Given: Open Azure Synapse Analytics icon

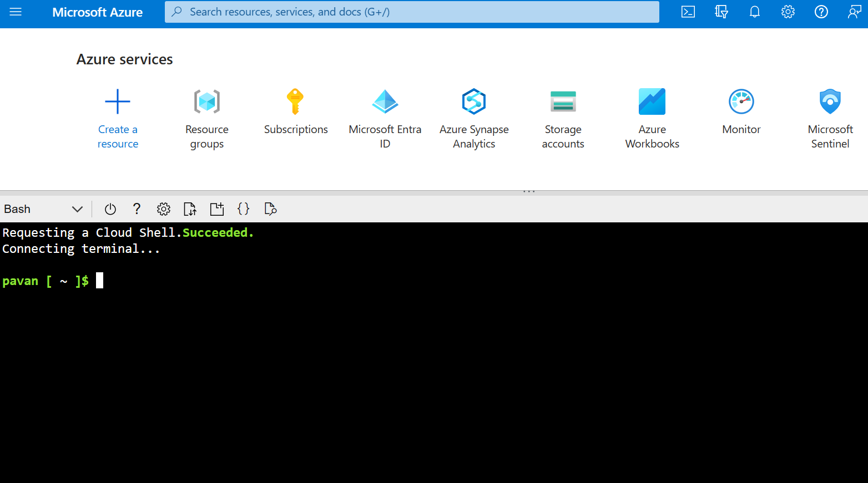Looking at the screenshot, I should click(474, 101).
